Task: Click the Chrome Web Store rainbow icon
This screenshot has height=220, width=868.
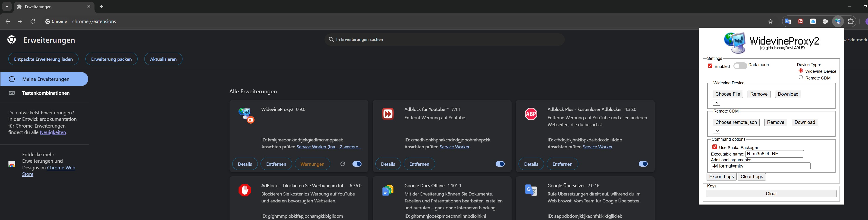Action: click(x=12, y=164)
